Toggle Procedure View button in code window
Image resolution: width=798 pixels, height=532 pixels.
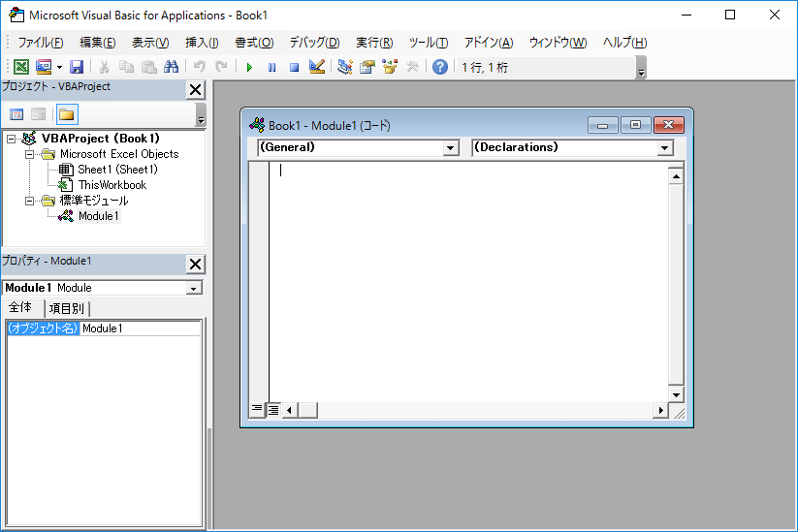pos(258,410)
